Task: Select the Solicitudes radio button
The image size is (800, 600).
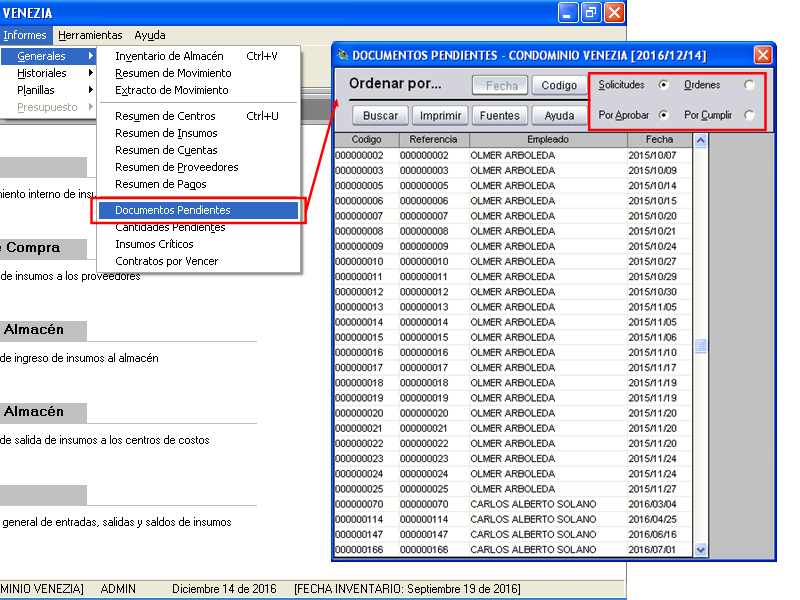Action: click(663, 85)
